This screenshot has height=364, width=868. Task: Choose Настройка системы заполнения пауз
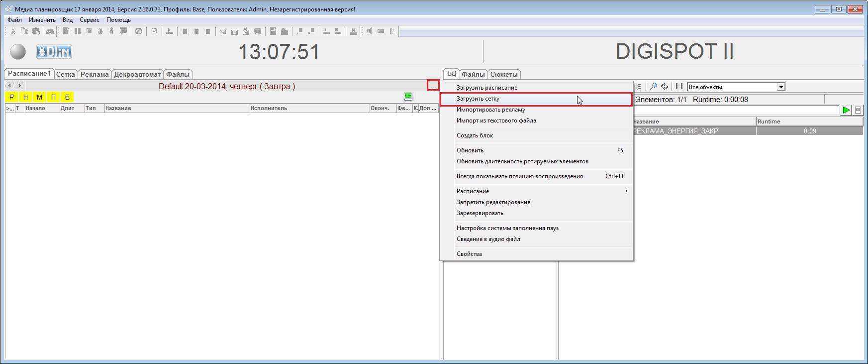pyautogui.click(x=537, y=228)
